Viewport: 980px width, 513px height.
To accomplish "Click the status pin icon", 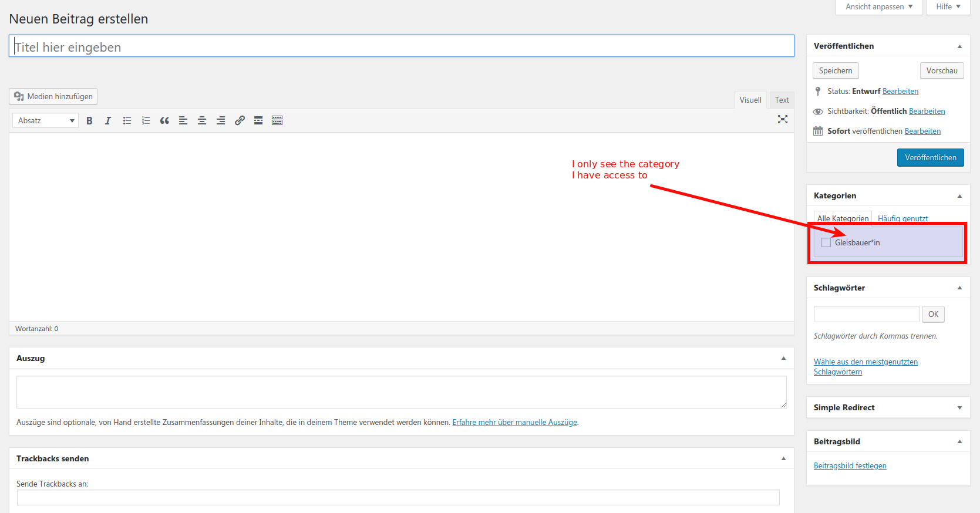I will tap(818, 91).
